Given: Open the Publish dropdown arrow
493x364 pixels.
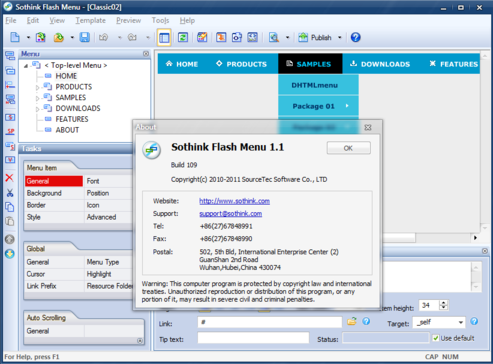Looking at the screenshot, I should (340, 37).
